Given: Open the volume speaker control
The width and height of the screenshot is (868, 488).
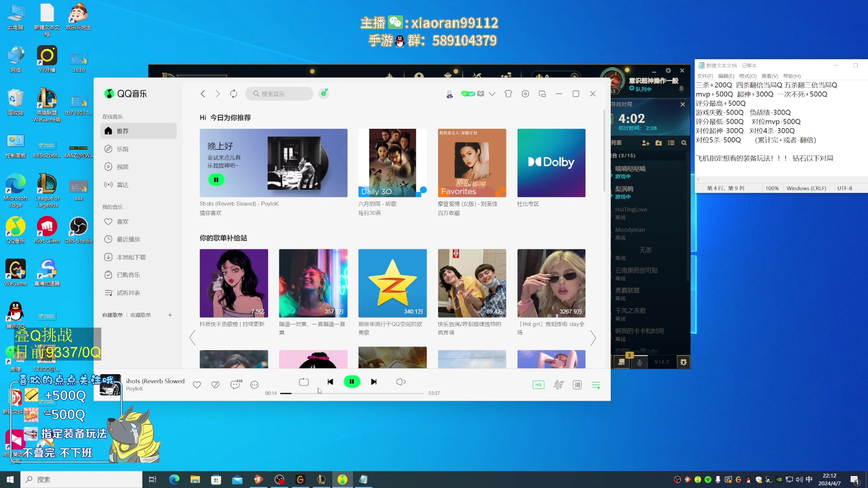Looking at the screenshot, I should (401, 382).
